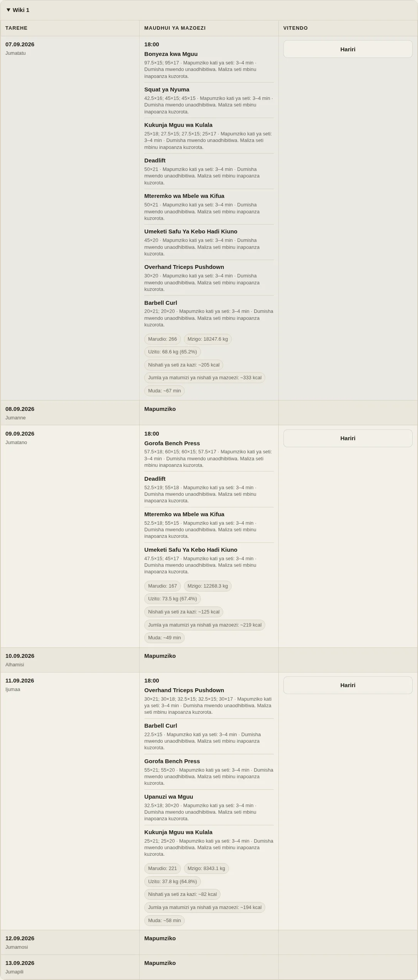Click Hariri button for 11.09.2026

348,685
